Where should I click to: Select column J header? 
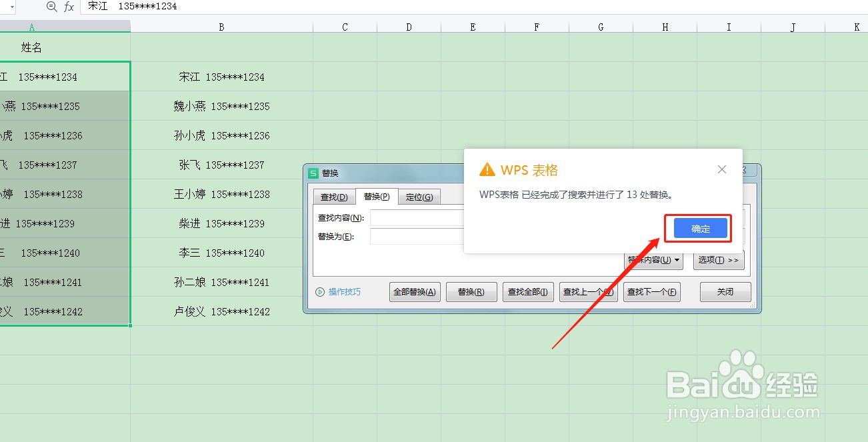[x=793, y=27]
